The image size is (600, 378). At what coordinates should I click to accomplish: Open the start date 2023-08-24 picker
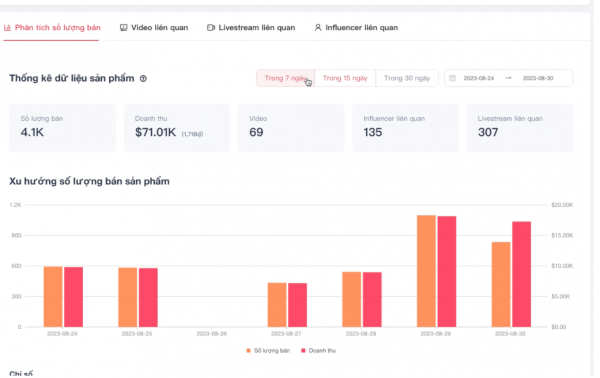pyautogui.click(x=479, y=78)
